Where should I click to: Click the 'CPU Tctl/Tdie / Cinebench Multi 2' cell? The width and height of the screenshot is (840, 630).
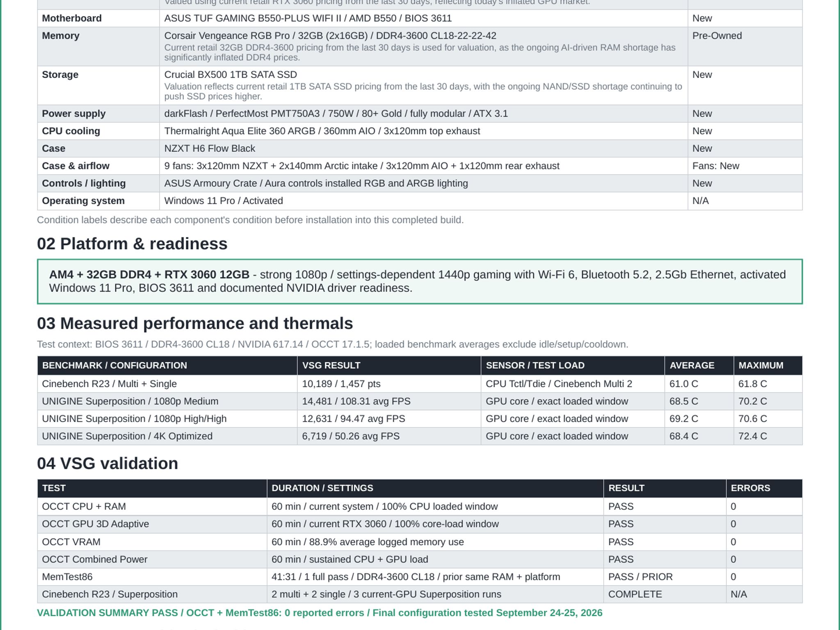click(572, 384)
